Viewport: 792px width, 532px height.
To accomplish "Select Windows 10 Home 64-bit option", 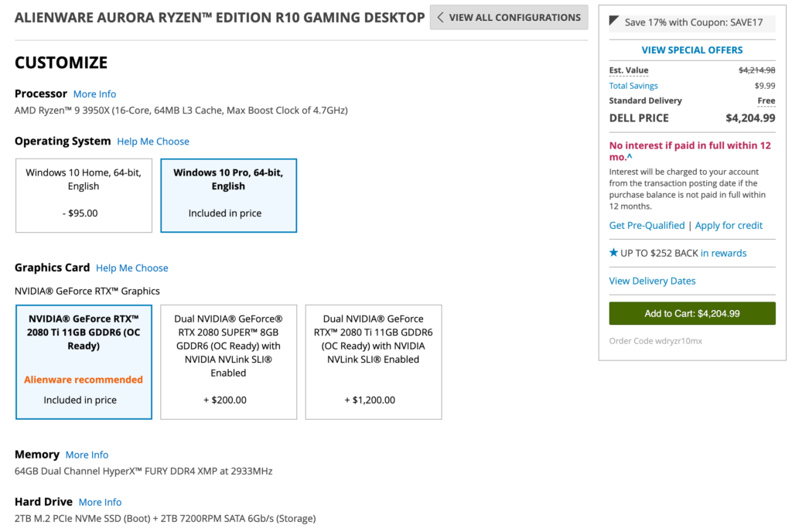I will pos(84,195).
